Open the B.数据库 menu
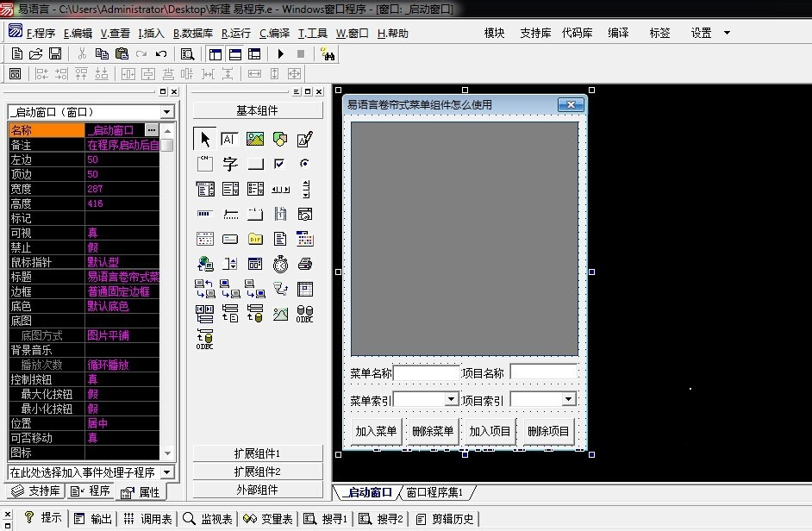 [192, 33]
